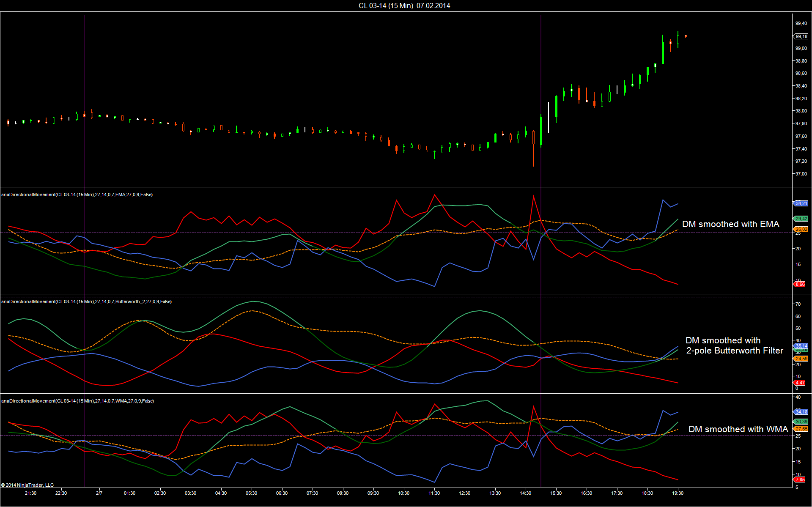Click the EMA anaDirectionalMovement indicator label
This screenshot has height=507, width=812.
point(77,195)
